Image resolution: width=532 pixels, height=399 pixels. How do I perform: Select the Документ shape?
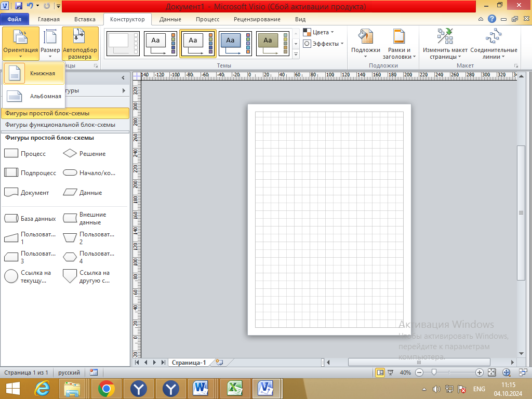tap(26, 193)
